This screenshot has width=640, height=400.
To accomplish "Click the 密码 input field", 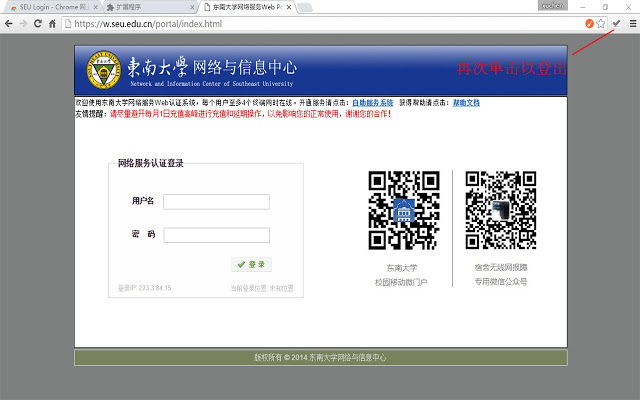I will pos(216,235).
